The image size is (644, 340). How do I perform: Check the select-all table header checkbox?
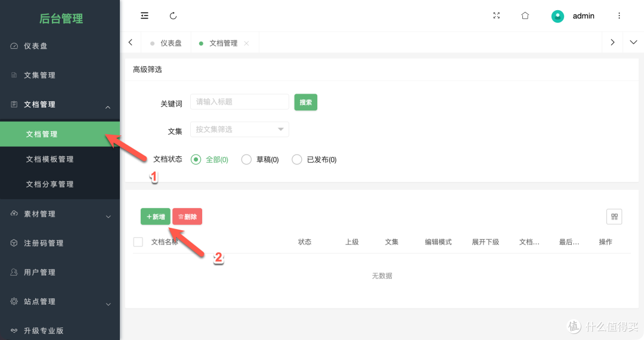[x=138, y=242]
